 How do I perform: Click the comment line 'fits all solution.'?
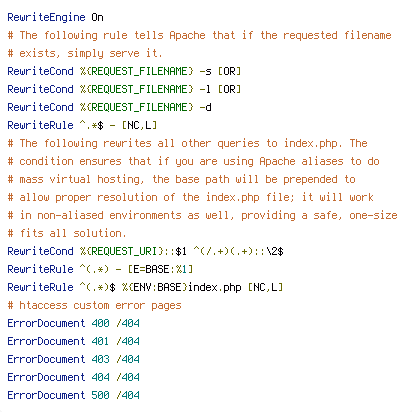pyautogui.click(x=67, y=233)
